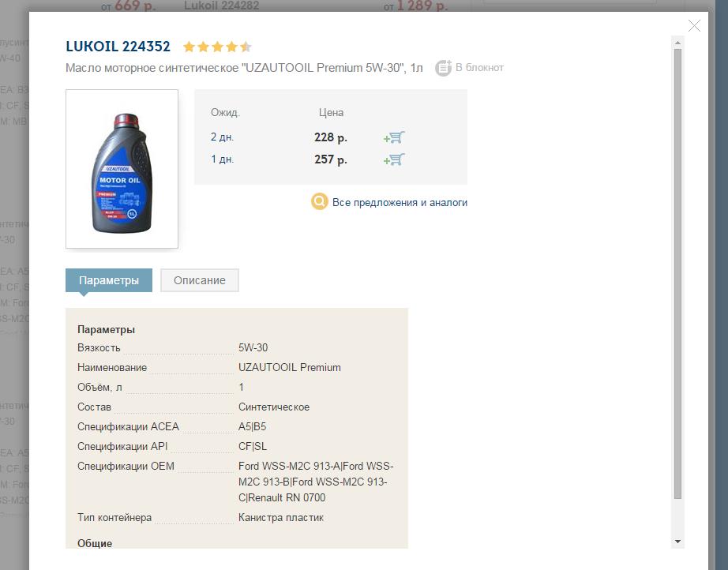728x570 pixels.
Task: Click the 5W-30 viscosity value
Action: tap(253, 347)
